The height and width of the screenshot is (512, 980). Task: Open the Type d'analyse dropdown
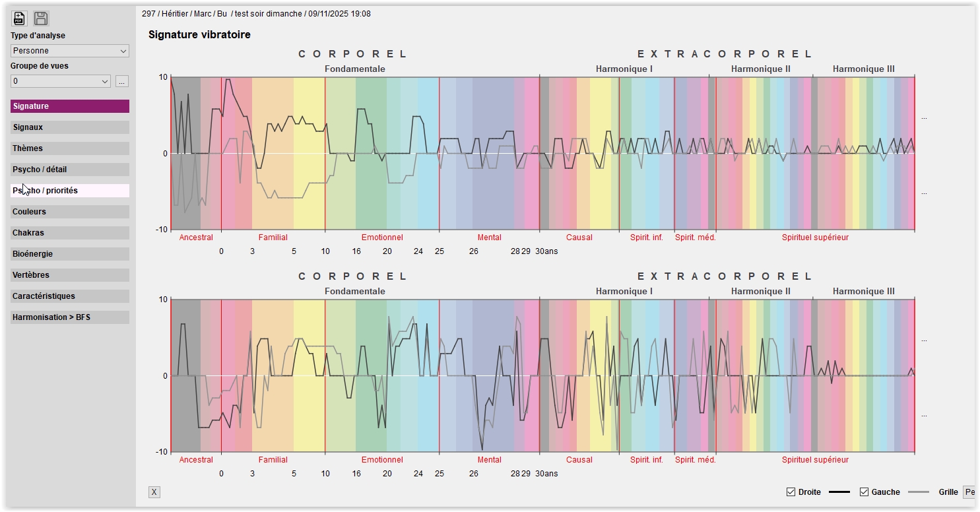(70, 51)
